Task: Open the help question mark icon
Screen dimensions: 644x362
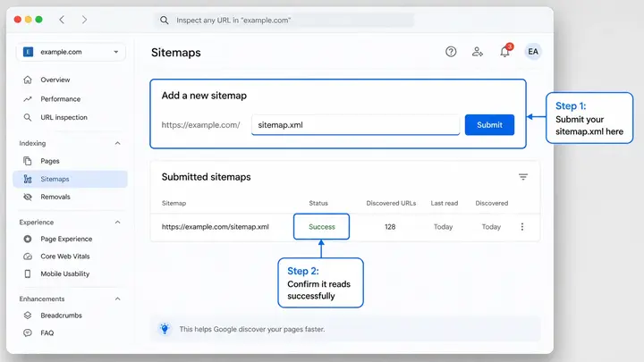Action: 451,52
